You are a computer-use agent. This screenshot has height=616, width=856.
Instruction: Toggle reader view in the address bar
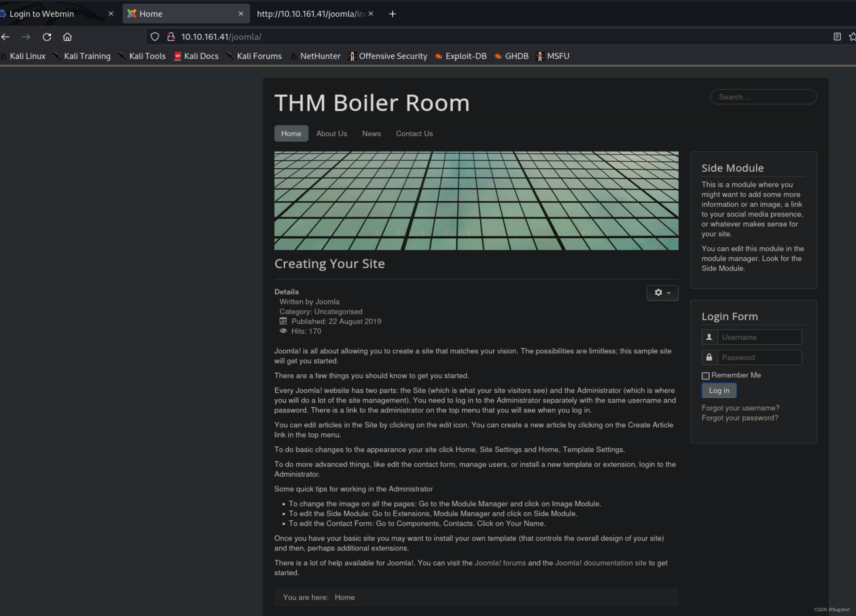tap(837, 37)
